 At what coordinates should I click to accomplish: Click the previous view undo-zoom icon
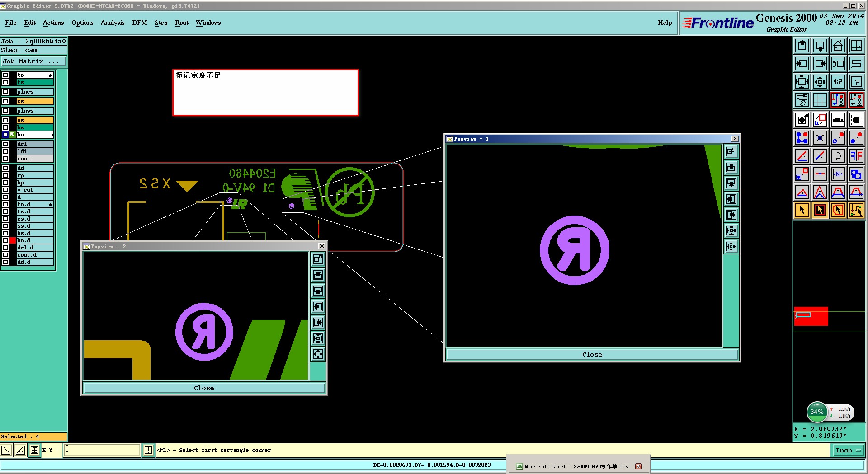pyautogui.click(x=838, y=64)
